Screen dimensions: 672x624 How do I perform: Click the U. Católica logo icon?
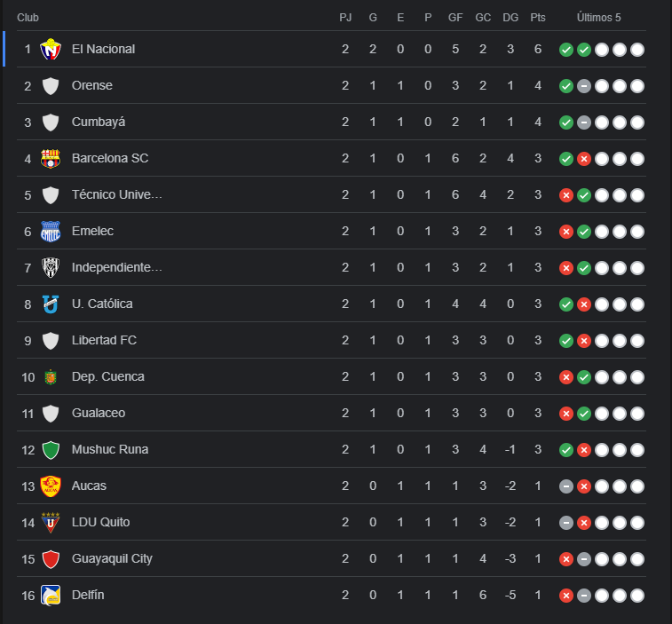pos(51,304)
